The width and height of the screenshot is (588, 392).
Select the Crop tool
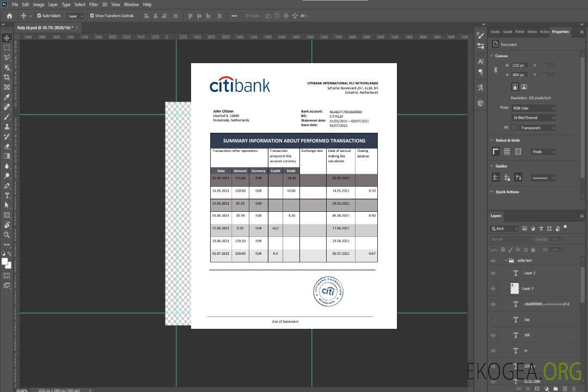(x=7, y=77)
